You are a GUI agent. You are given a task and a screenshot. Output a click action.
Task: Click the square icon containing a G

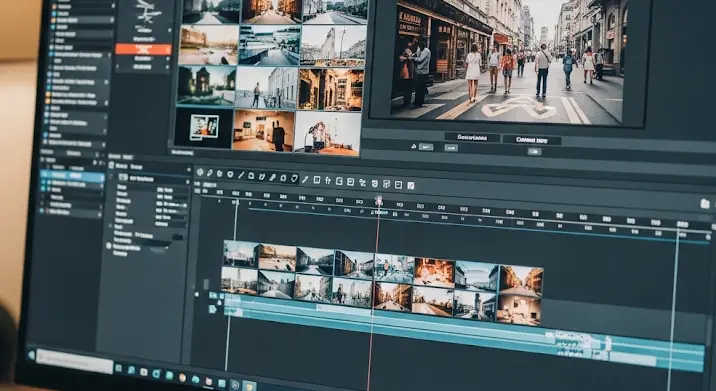tap(339, 181)
